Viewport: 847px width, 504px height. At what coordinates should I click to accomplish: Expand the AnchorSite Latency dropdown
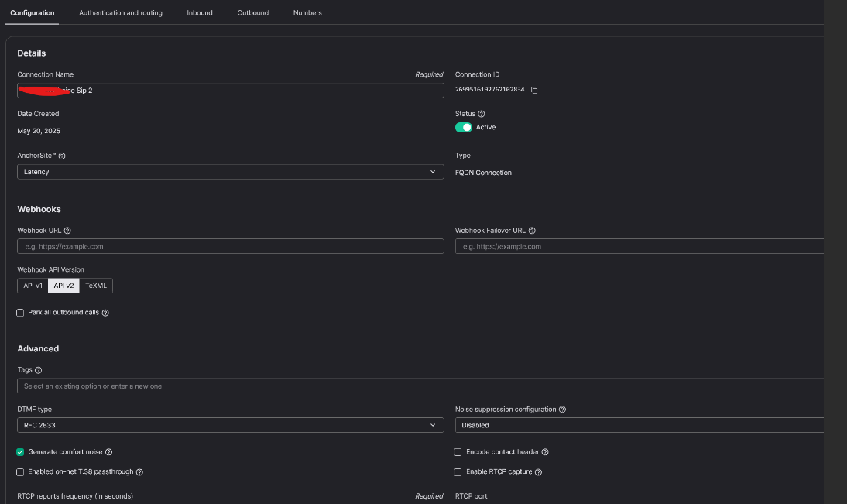(230, 172)
